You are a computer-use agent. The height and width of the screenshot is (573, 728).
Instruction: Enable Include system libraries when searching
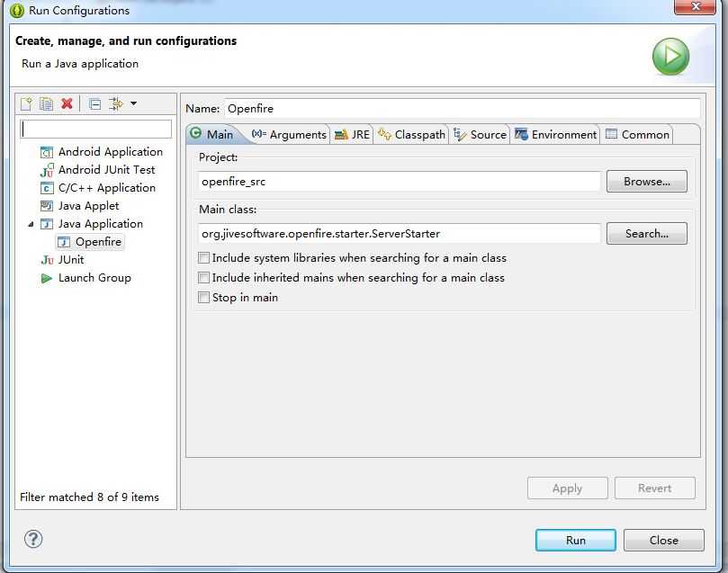[x=203, y=258]
